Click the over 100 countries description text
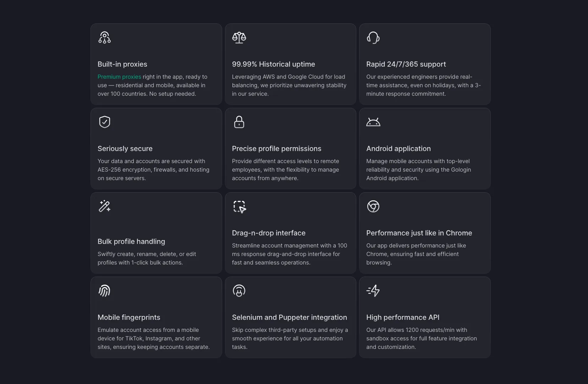Screen dimensions: 588x384 click(x=152, y=85)
